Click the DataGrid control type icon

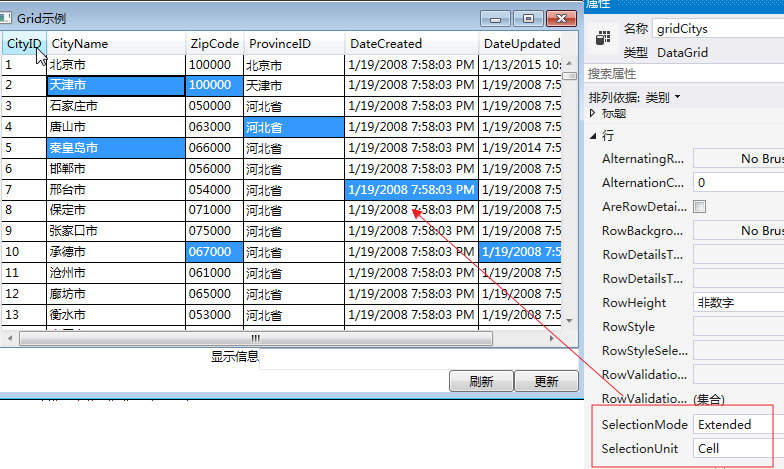pos(603,39)
